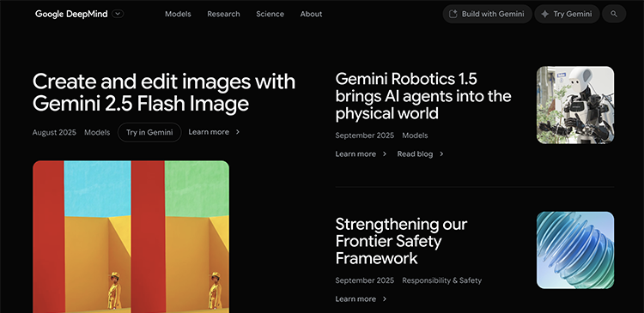This screenshot has height=313, width=644.
Task: Click the Try in Gemini pill button
Action: coord(149,133)
